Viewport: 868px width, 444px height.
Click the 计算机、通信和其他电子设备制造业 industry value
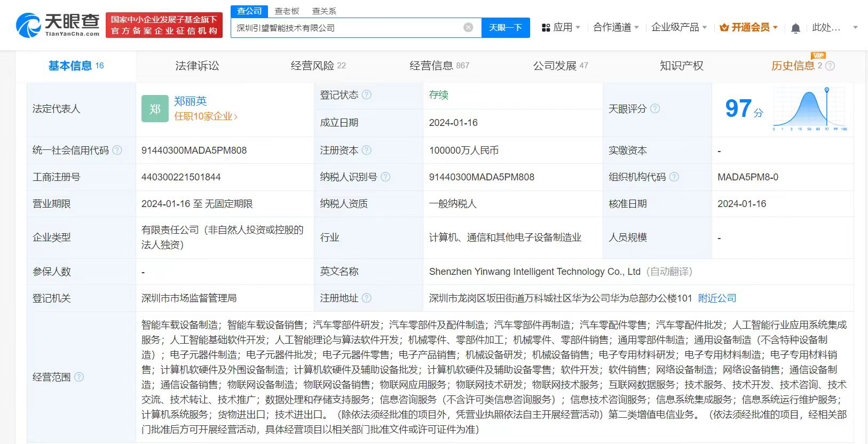505,237
